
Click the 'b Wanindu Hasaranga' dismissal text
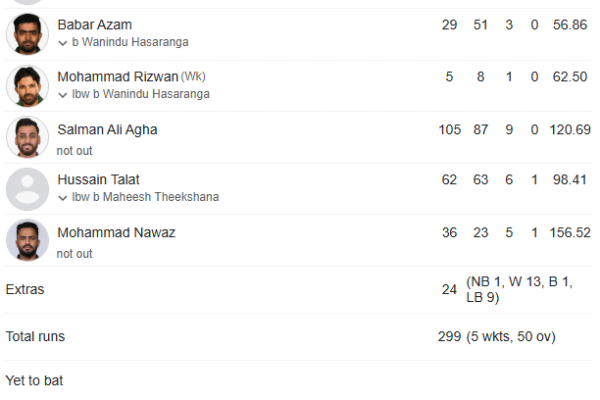(130, 42)
